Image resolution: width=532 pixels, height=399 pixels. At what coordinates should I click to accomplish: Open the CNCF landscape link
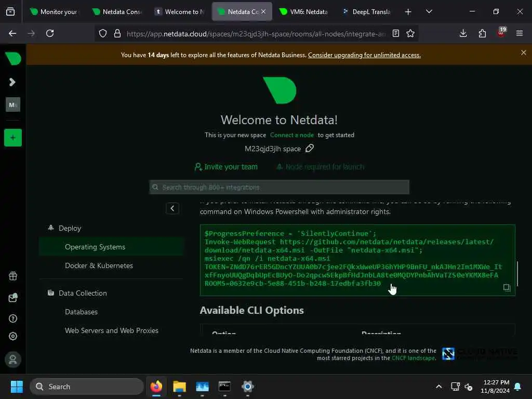[413, 358]
